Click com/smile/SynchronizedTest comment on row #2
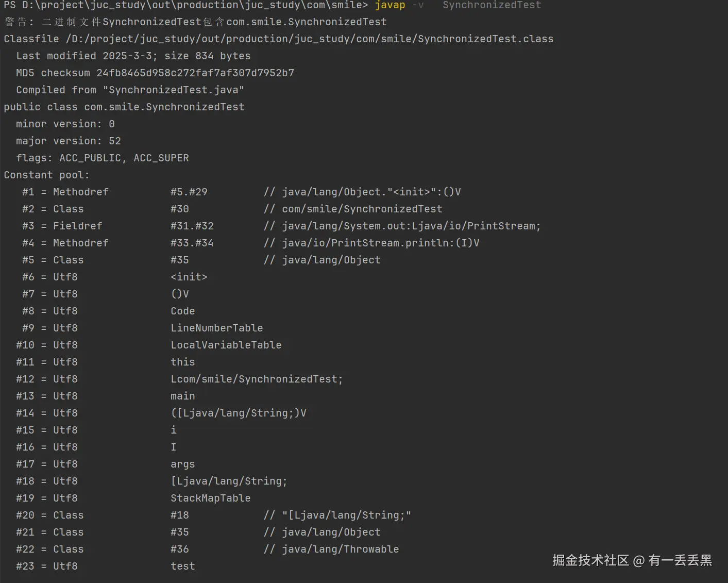The height and width of the screenshot is (583, 728). tap(362, 209)
